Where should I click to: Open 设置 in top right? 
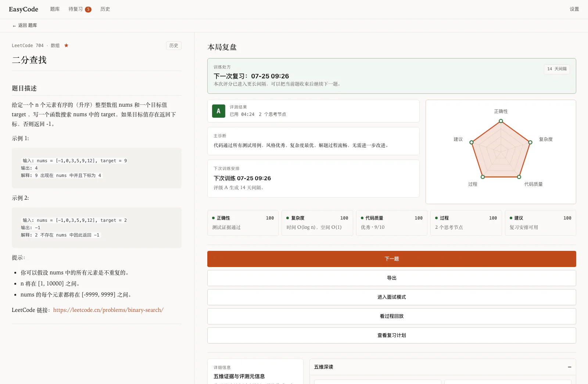pos(574,9)
